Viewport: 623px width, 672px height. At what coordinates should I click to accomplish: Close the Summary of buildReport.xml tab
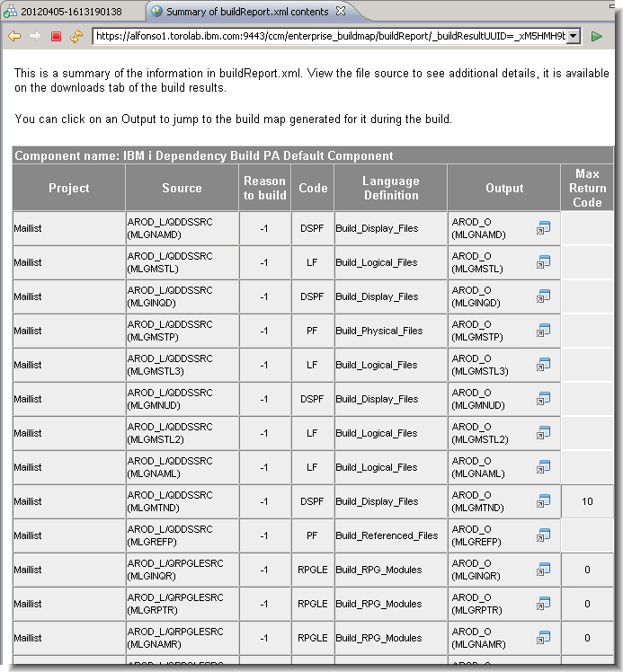point(340,12)
